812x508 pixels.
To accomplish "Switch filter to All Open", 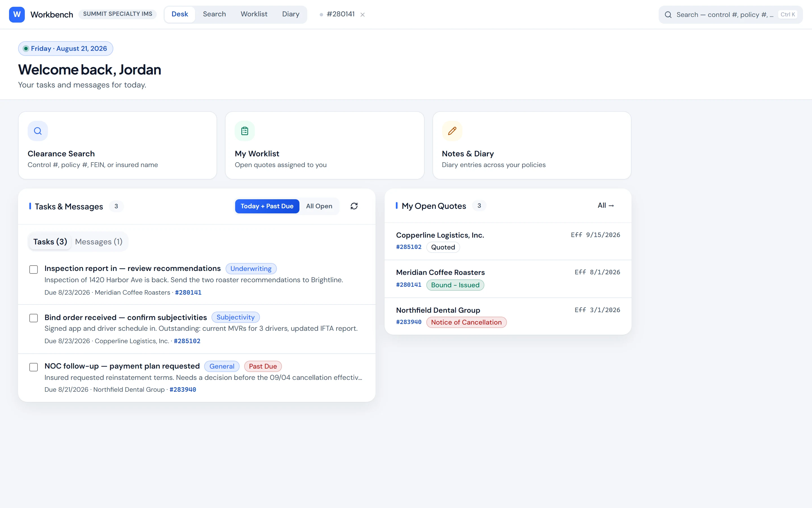I will pos(319,206).
